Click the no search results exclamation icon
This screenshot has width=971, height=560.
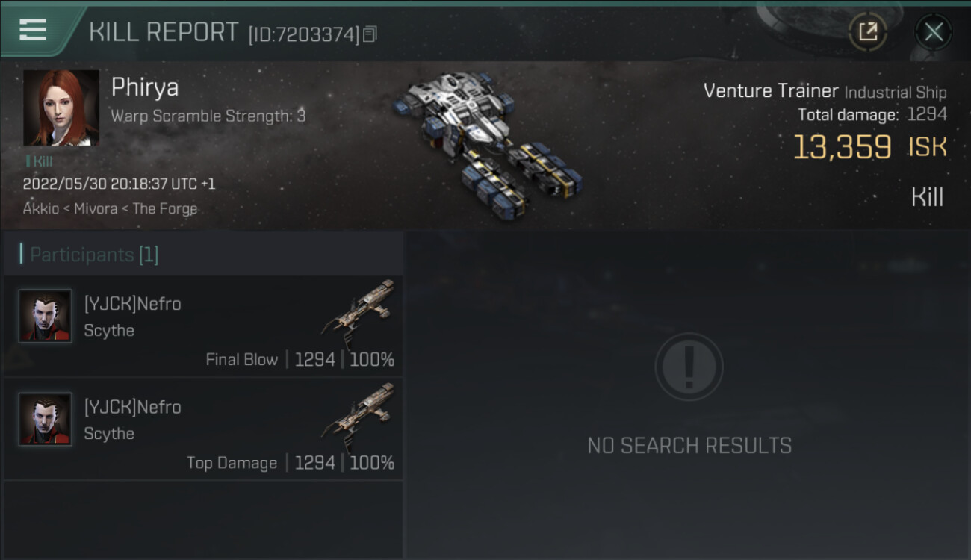689,367
